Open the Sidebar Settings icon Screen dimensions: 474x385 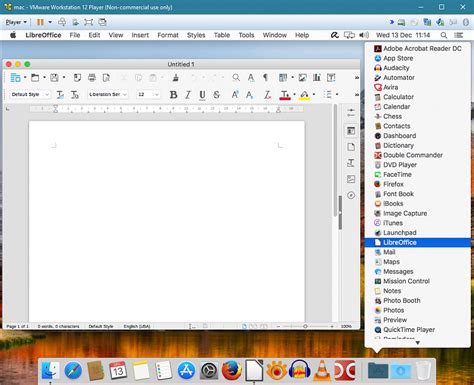(x=351, y=113)
